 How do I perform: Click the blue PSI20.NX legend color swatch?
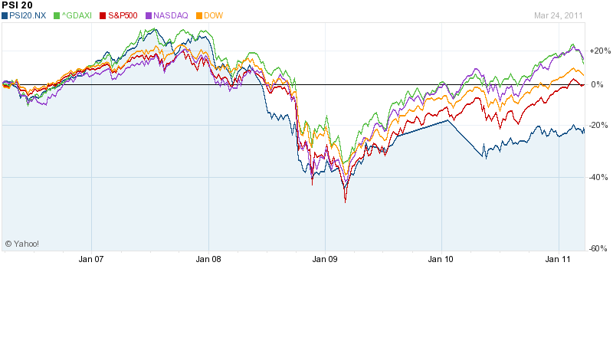(5, 16)
